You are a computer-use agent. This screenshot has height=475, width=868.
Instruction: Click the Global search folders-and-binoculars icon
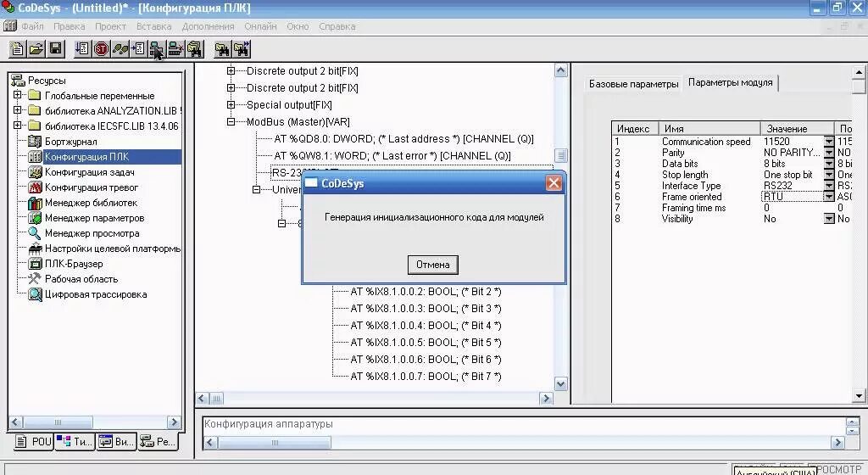pos(195,49)
